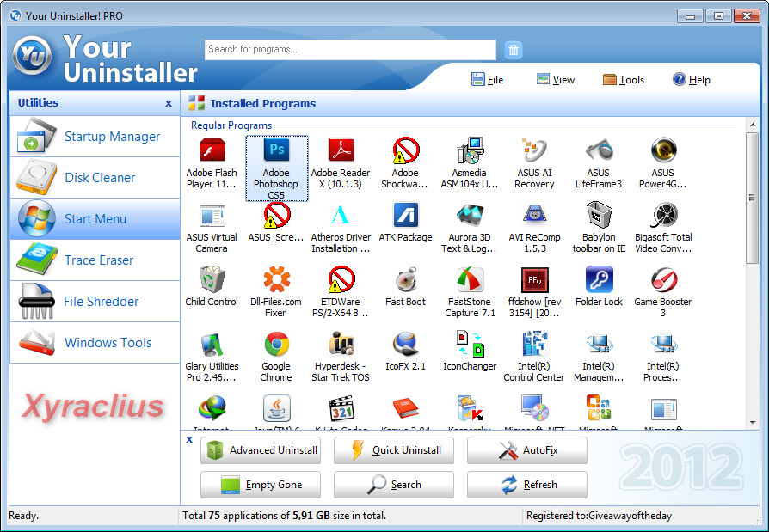Open the Tools menu
The image size is (769, 532).
coord(624,80)
